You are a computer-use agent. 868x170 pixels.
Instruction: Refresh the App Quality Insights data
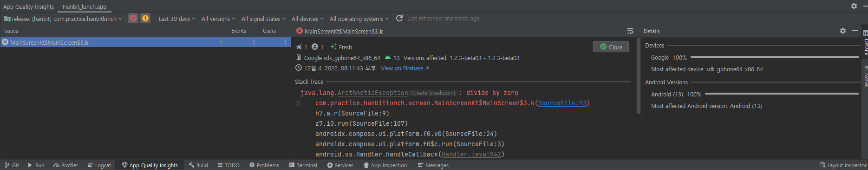tap(399, 18)
